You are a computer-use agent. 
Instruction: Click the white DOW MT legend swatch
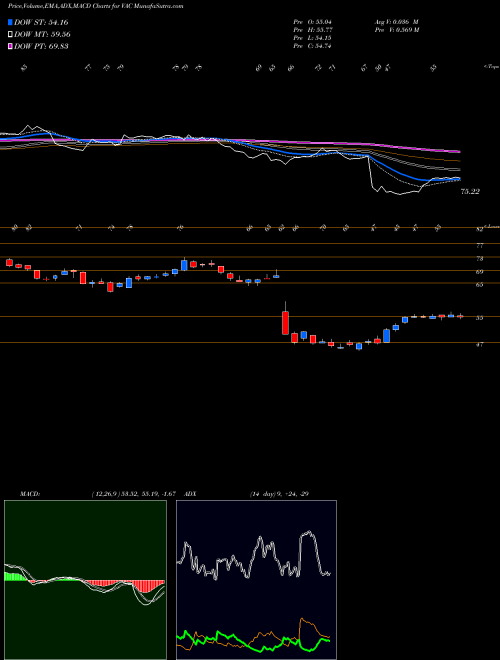pos(10,35)
